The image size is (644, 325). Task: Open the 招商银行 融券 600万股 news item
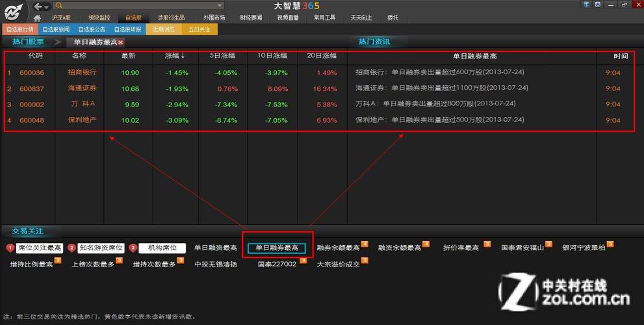pos(440,72)
